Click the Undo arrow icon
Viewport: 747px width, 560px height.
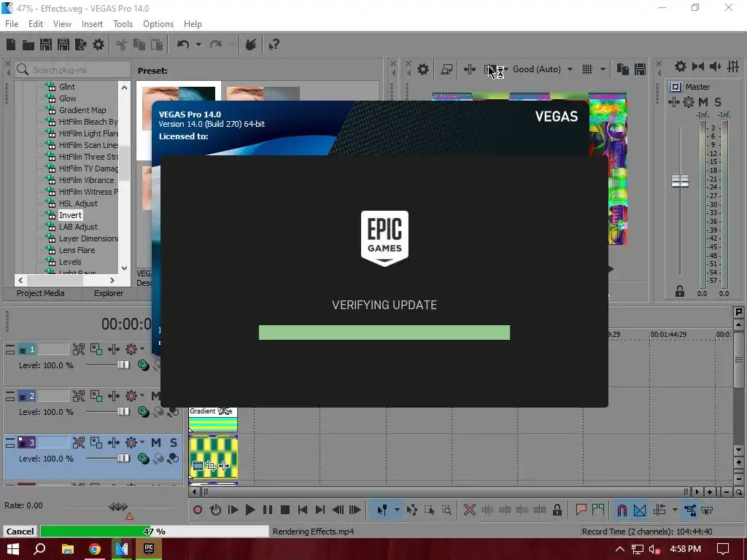click(x=183, y=44)
